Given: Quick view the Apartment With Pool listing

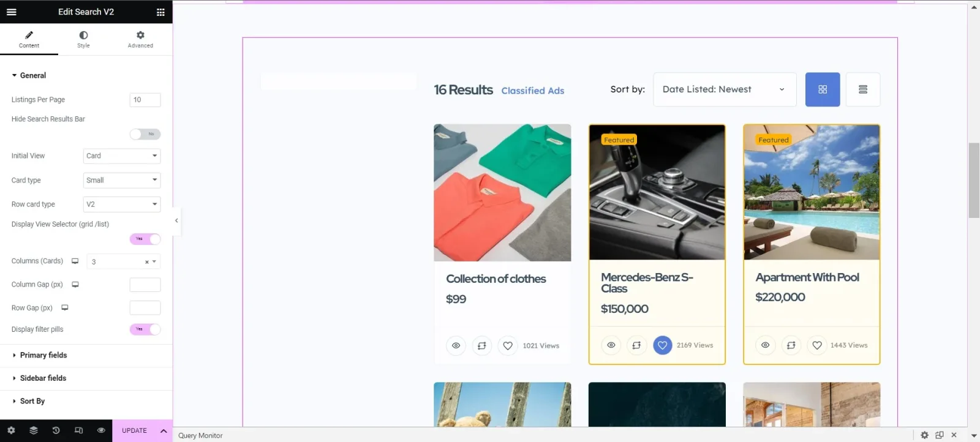Looking at the screenshot, I should (766, 345).
